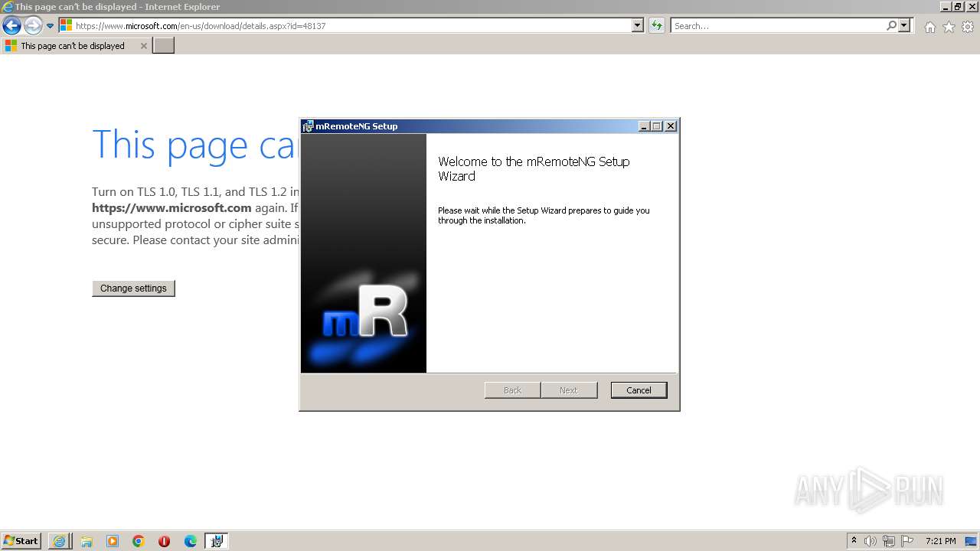
Task: Open the network tray icon
Action: coord(889,541)
